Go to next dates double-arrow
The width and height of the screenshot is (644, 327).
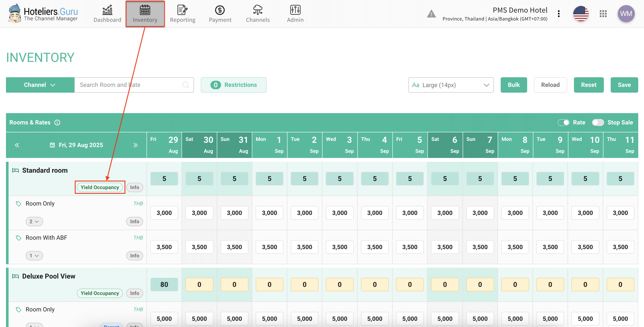point(136,145)
